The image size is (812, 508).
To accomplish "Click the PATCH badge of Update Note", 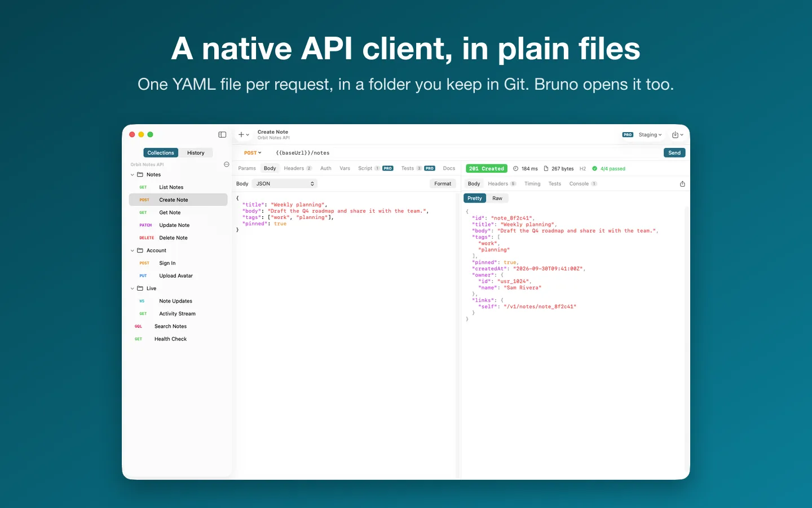I will 145,225.
